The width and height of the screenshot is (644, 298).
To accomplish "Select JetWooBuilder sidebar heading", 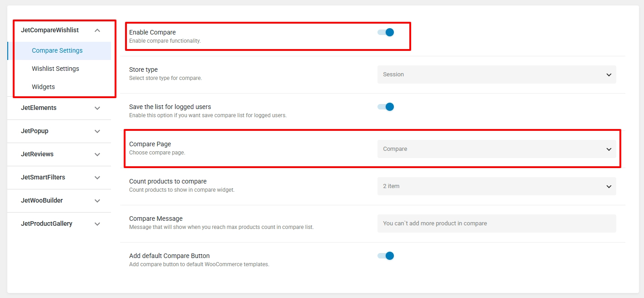I will click(42, 200).
